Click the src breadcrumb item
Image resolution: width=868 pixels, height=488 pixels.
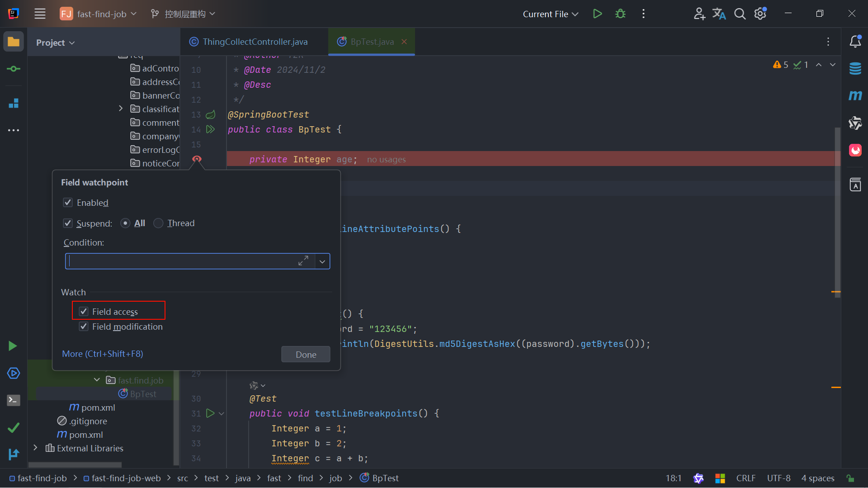(183, 478)
